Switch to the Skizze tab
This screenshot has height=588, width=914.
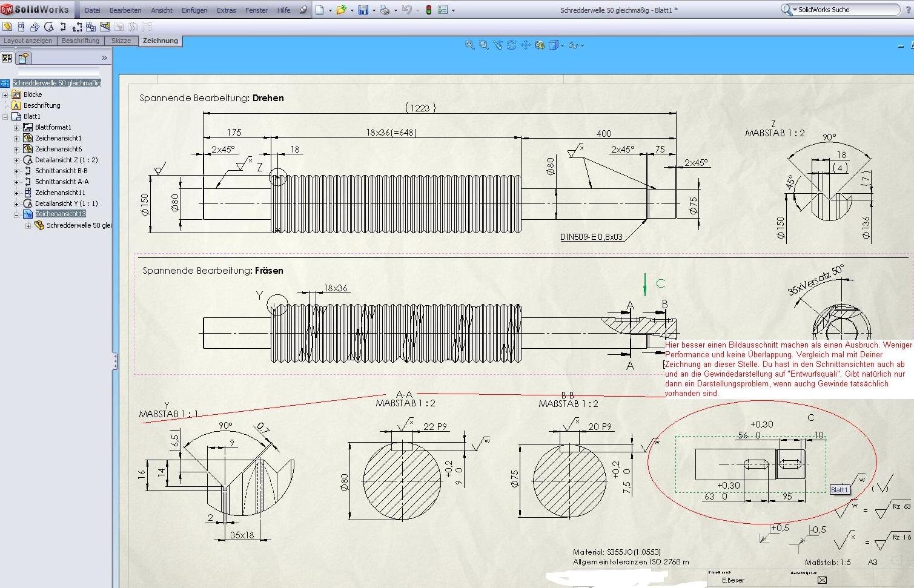121,41
